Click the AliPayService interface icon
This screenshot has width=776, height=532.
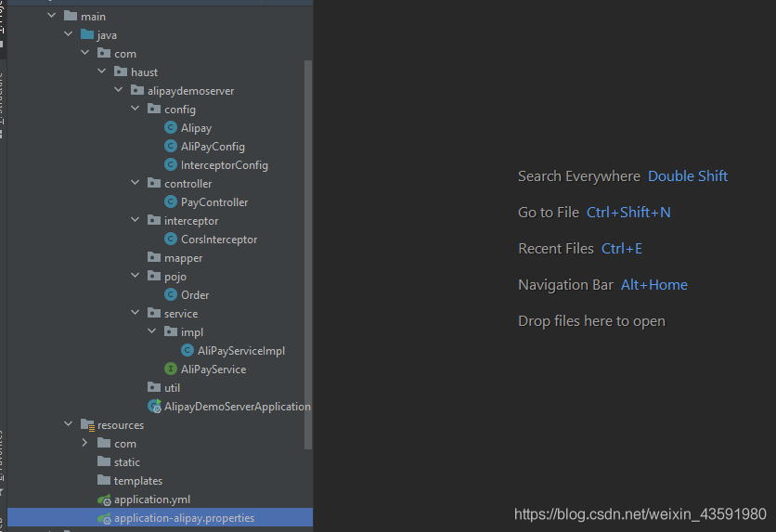click(x=171, y=370)
